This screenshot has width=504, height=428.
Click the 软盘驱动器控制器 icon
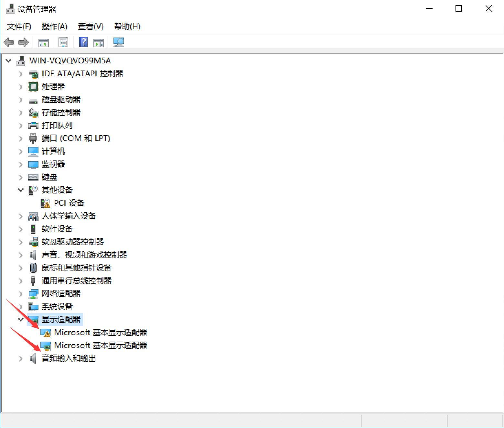point(33,242)
